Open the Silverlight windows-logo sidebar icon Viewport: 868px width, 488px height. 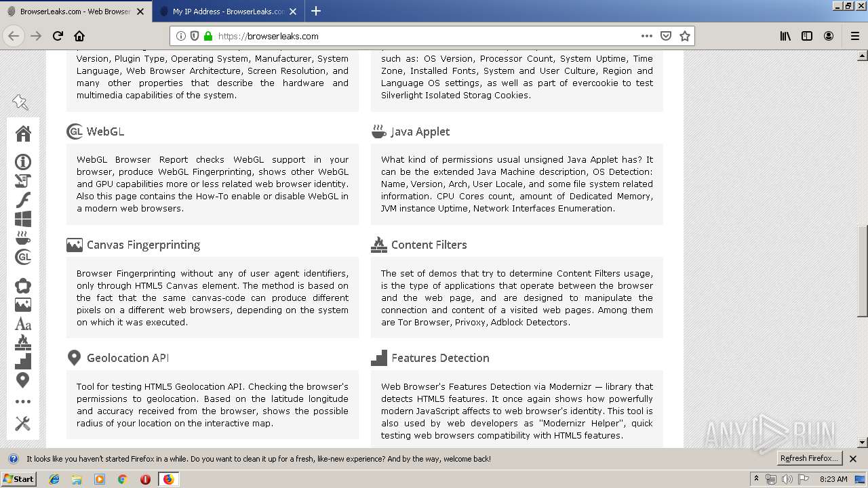[23, 219]
